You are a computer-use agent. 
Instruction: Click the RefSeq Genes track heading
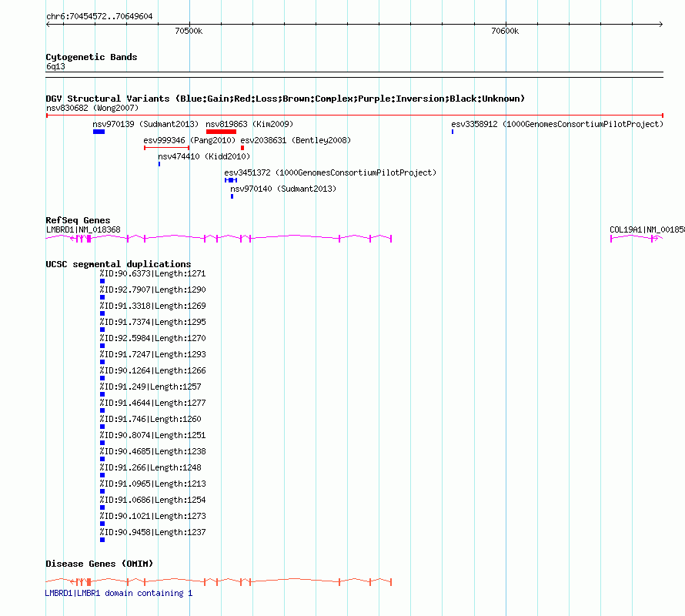pos(78,220)
